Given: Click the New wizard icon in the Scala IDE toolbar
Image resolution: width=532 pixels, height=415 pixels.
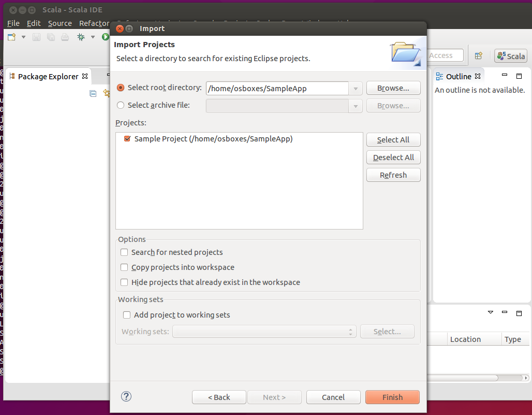Looking at the screenshot, I should tap(12, 37).
